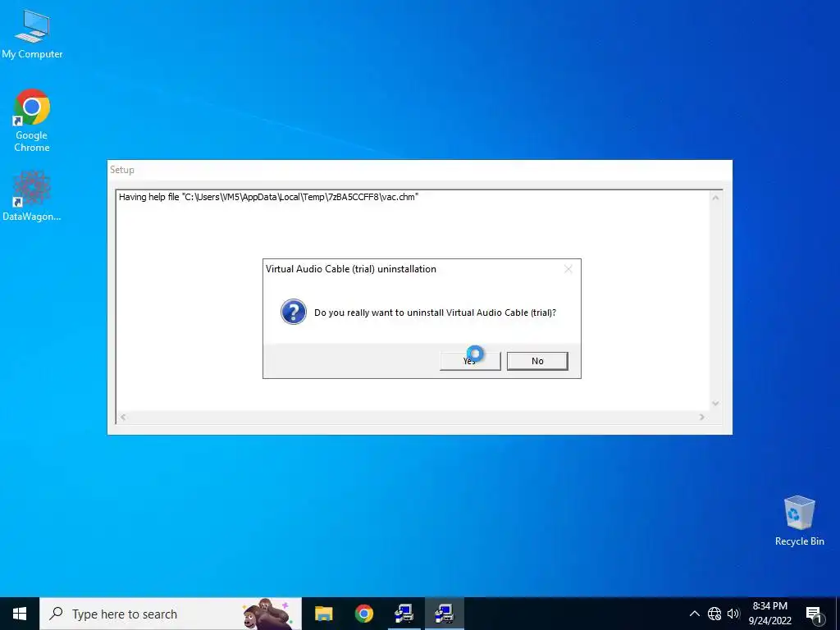Click the 'Having help file' log line
The width and height of the screenshot is (840, 630).
pos(268,197)
